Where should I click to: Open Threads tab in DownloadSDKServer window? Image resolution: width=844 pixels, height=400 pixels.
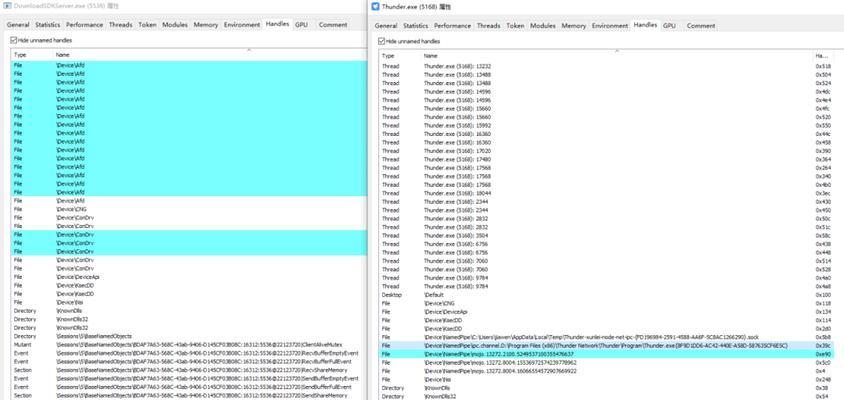121,25
